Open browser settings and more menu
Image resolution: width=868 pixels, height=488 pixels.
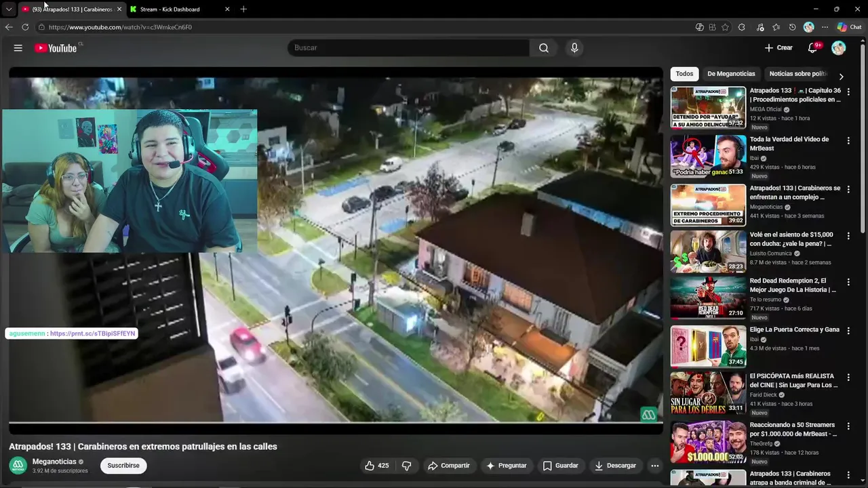click(825, 27)
